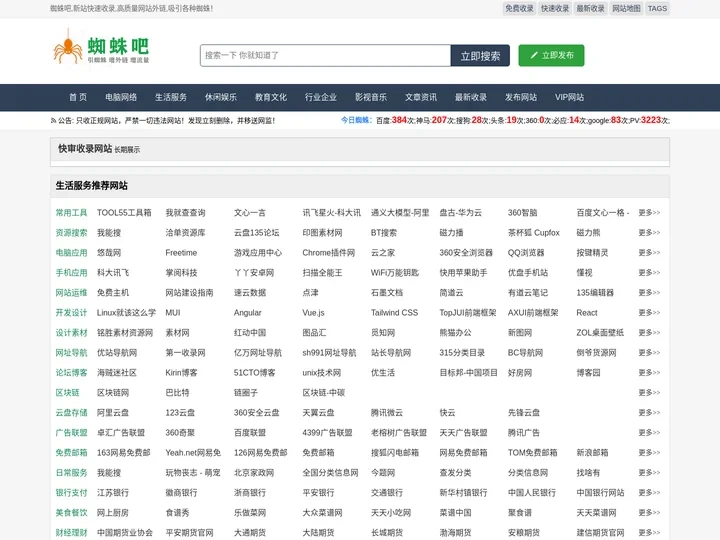Open the 网址导航 category link
Screen dimensions: 720x540
click(x=71, y=353)
